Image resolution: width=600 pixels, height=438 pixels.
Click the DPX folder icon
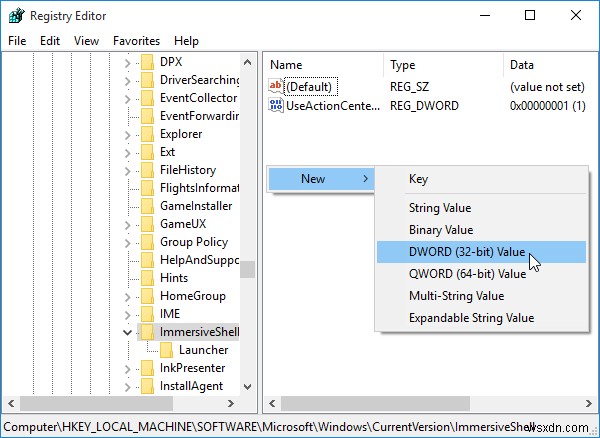[x=148, y=62]
